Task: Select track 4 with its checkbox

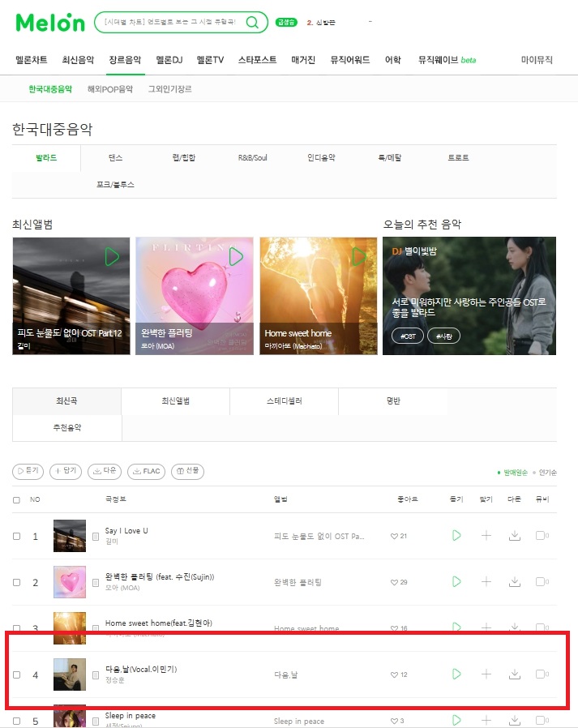Action: pyautogui.click(x=17, y=675)
